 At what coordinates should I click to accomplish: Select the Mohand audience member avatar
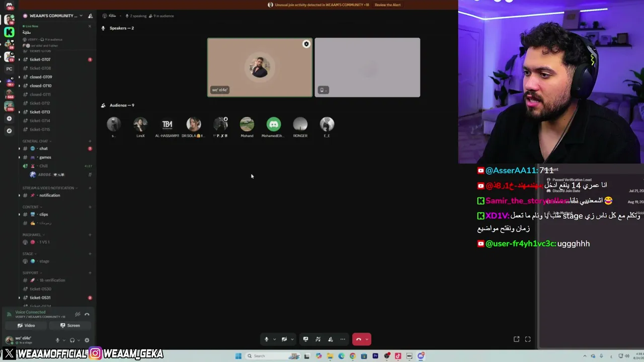coord(247,124)
